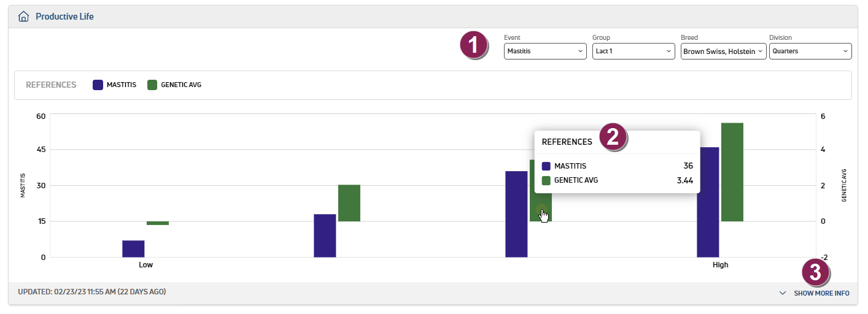The image size is (868, 314).
Task: Open the Event dropdown showing Mastitis
Action: point(544,52)
